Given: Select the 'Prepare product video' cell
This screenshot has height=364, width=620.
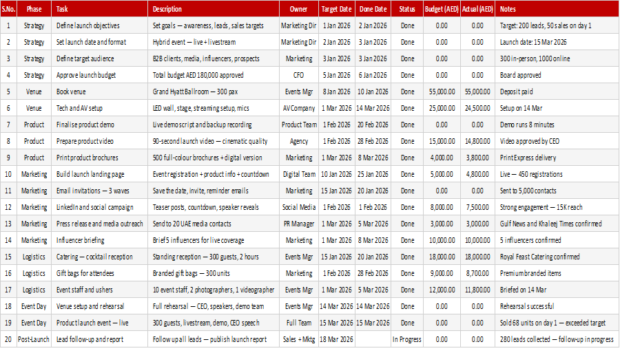Looking at the screenshot, I should tap(99, 141).
